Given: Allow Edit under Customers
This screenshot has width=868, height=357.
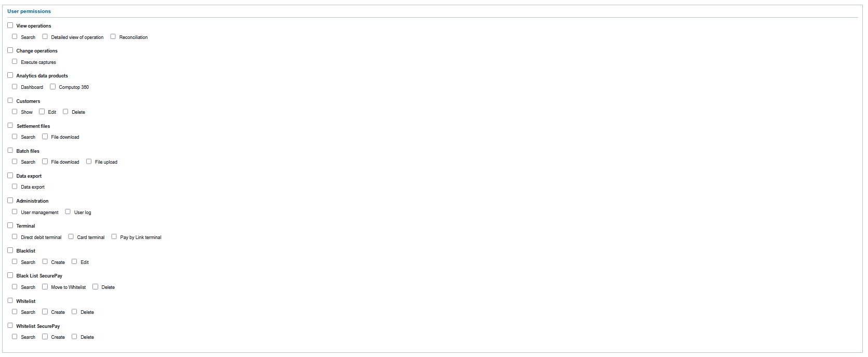Looking at the screenshot, I should point(42,112).
